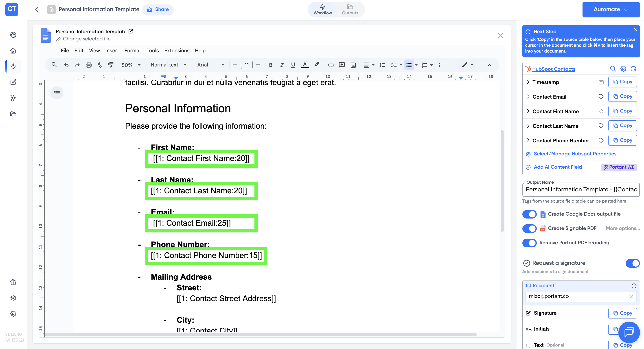Click the add comment toolbar icon
This screenshot has height=349, width=644.
[x=342, y=65]
